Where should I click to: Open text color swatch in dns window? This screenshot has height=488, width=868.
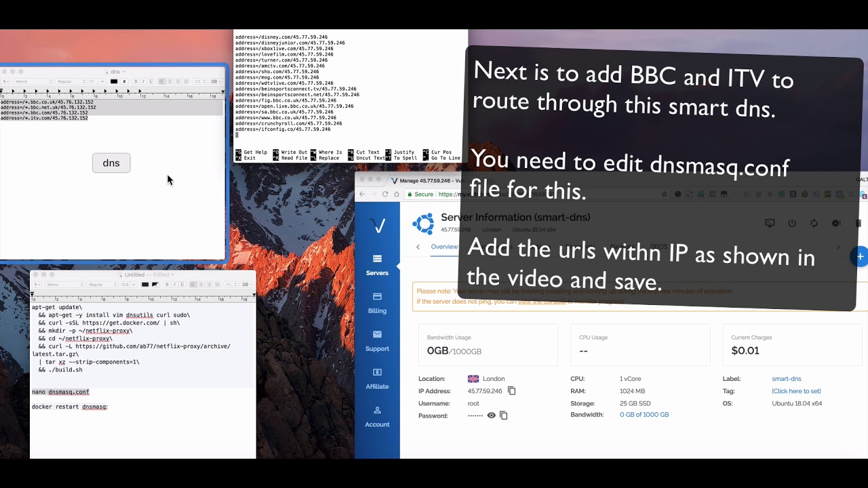pyautogui.click(x=114, y=81)
